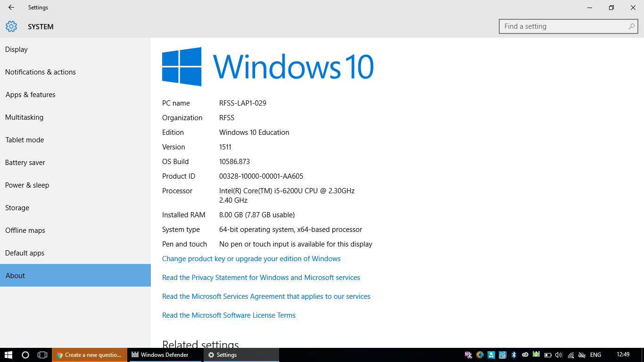
Task: Switch to Windows Defender on the taskbar
Action: pos(165,355)
